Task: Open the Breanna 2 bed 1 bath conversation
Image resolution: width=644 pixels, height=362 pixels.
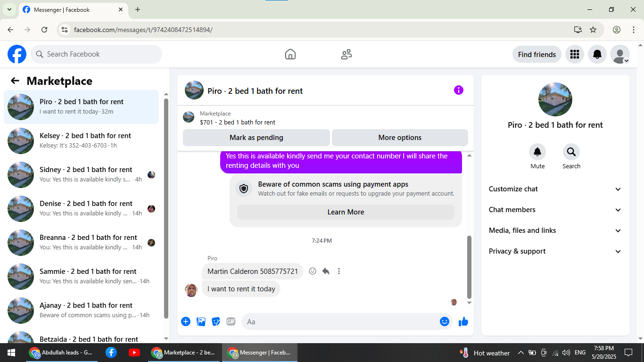Action: click(82, 243)
